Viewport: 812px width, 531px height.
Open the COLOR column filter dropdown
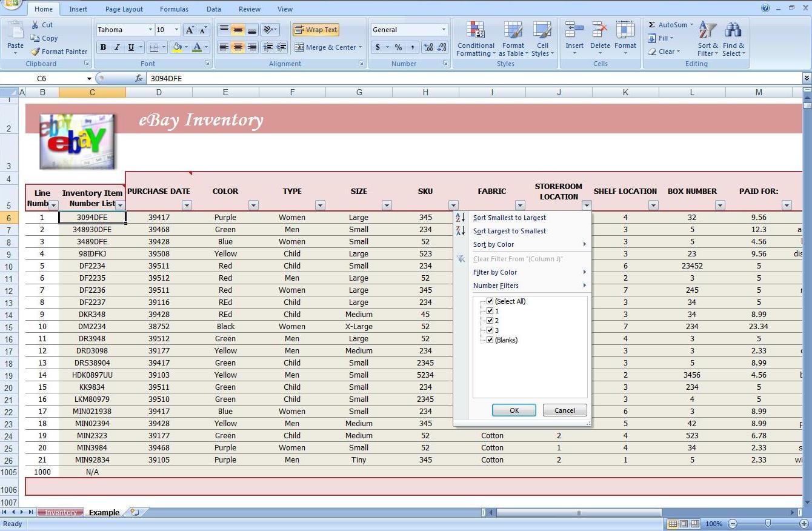[x=253, y=205]
